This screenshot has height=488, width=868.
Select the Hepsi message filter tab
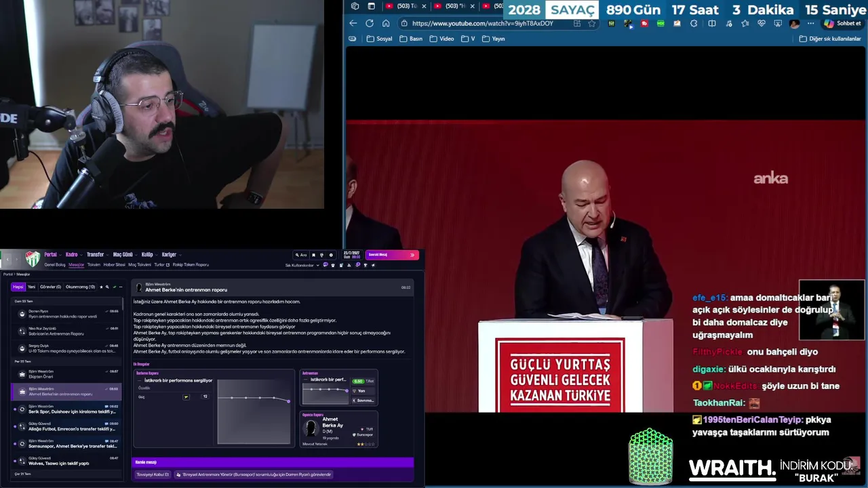pos(18,287)
